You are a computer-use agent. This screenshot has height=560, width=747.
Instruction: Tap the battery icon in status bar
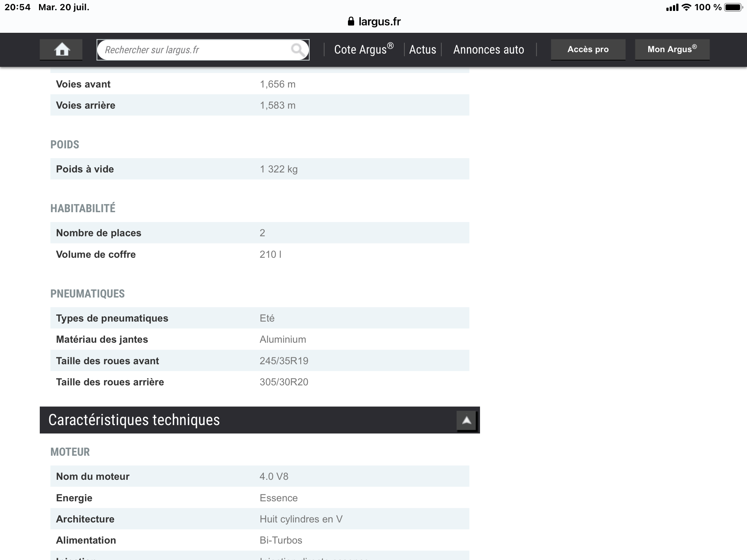(x=733, y=7)
